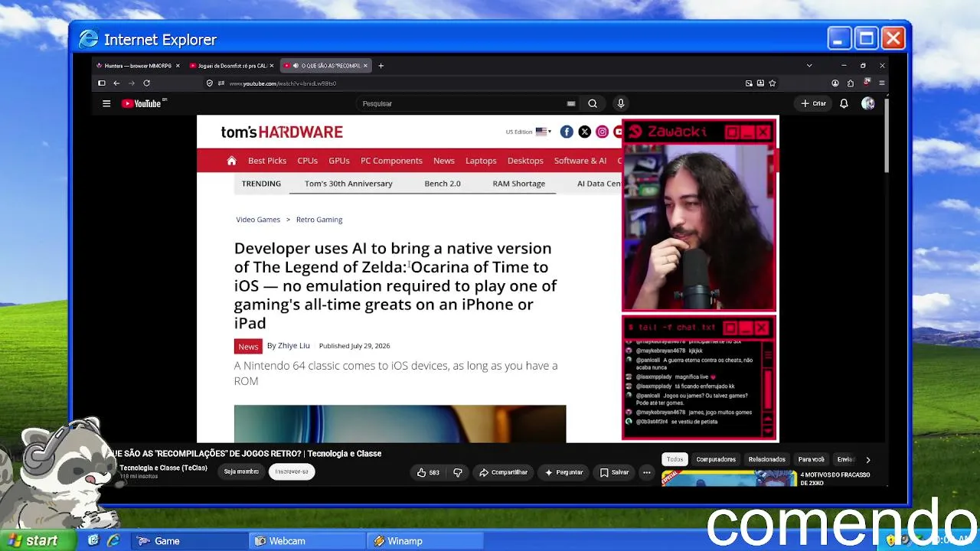
Task: Dislike the video with thumbs down
Action: click(x=458, y=472)
